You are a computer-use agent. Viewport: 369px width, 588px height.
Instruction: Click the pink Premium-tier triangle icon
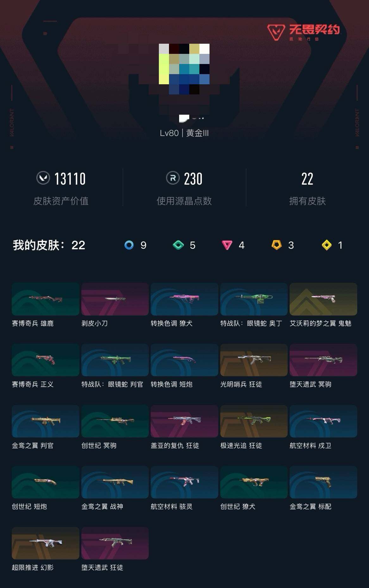(x=227, y=245)
